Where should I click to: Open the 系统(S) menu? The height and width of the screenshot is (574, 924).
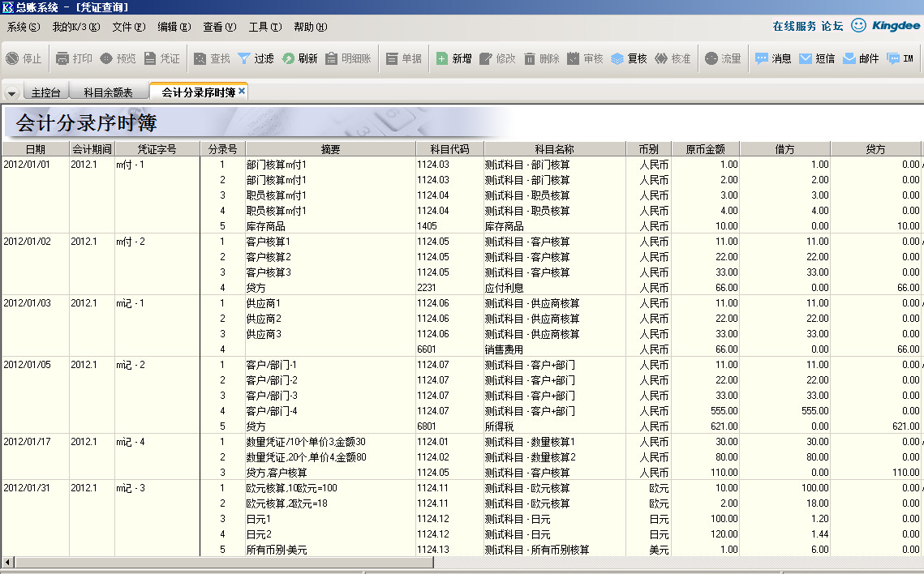(x=23, y=27)
